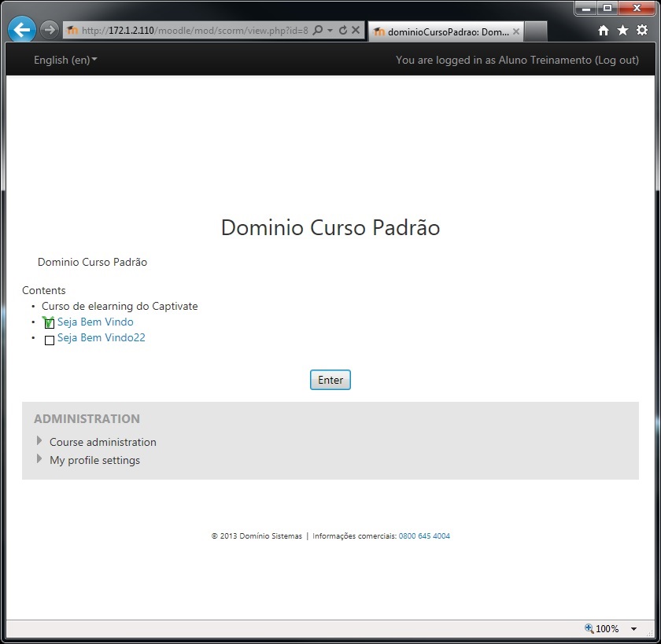Click the '2013 Domínio Sistemas' footer text

257,535
